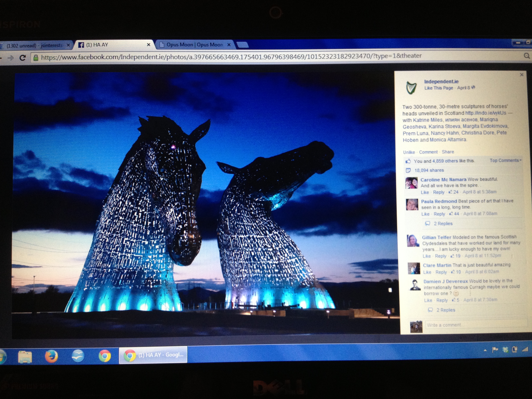Click the April 8 post date

point(463,88)
